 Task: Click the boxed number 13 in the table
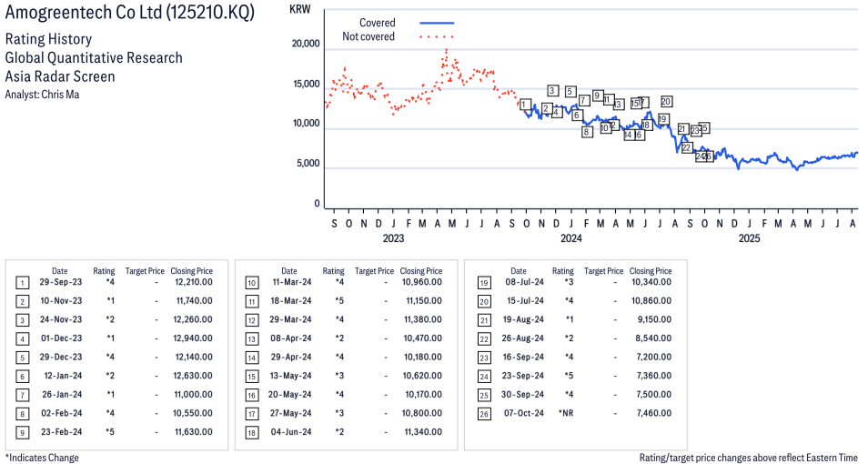252,338
